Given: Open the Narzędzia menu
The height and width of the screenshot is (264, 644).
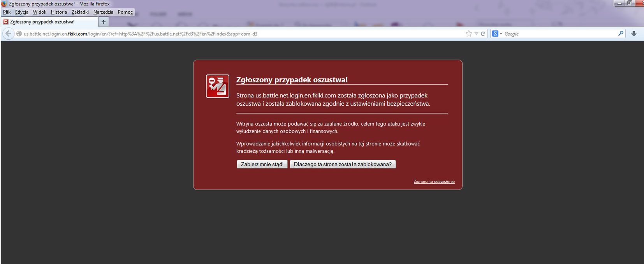Looking at the screenshot, I should [103, 12].
